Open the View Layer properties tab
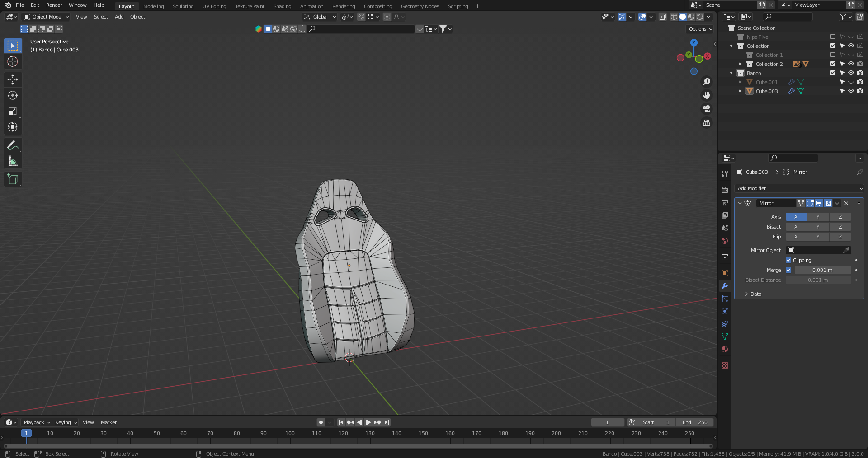868x458 pixels. click(x=725, y=215)
